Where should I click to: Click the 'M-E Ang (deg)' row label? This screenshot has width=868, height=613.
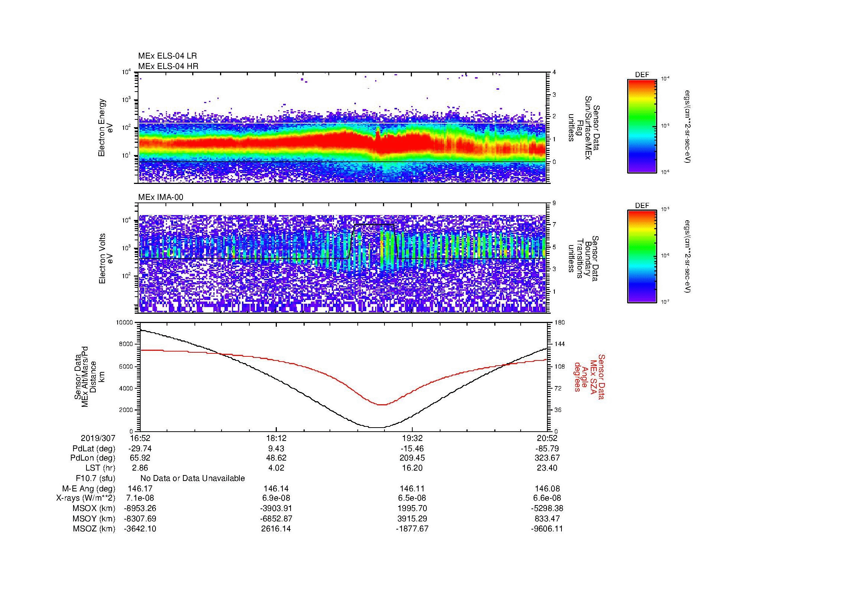89,489
